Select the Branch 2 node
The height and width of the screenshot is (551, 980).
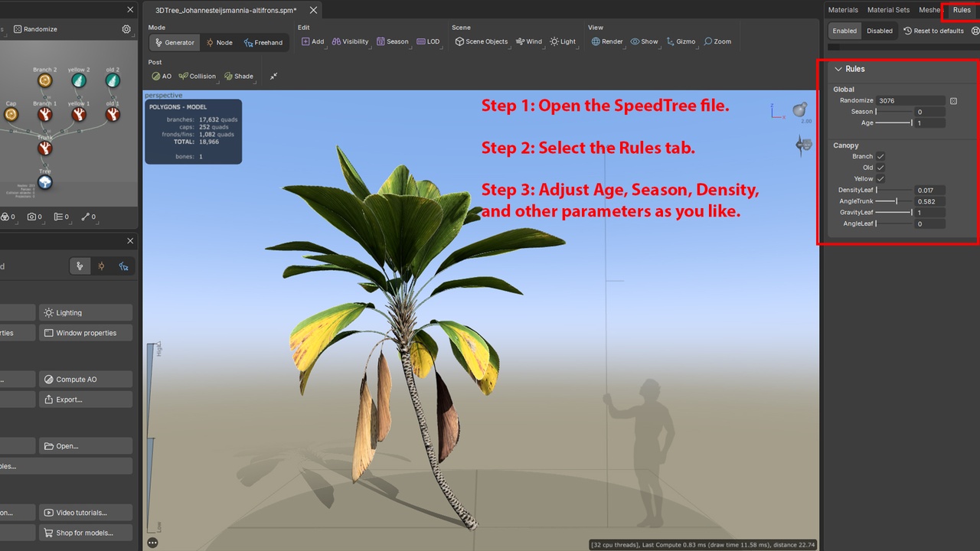(44, 80)
